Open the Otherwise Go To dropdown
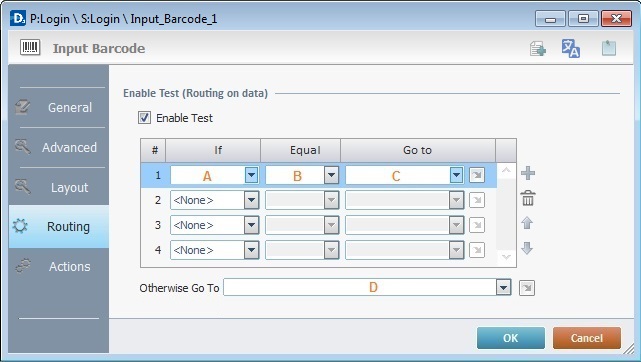Screen dimensions: 641x362 (x=504, y=288)
